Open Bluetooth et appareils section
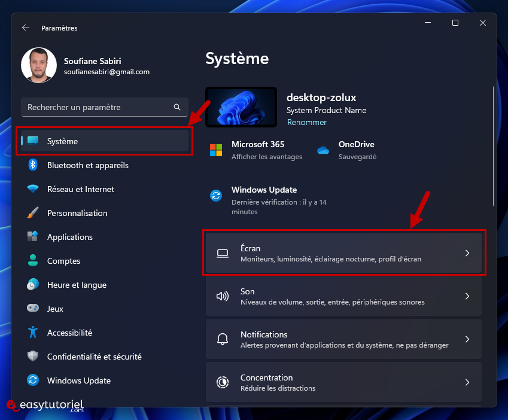Viewport: 508px width, 420px height. click(105, 165)
